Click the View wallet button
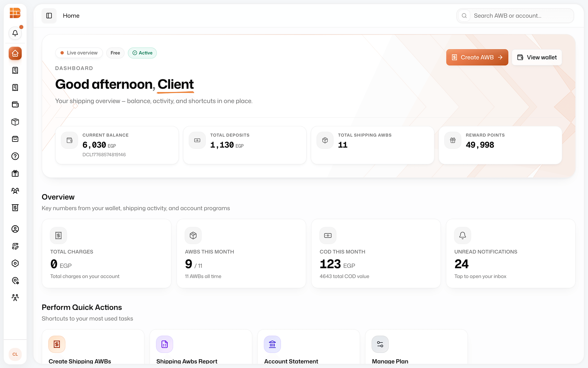 [537, 57]
